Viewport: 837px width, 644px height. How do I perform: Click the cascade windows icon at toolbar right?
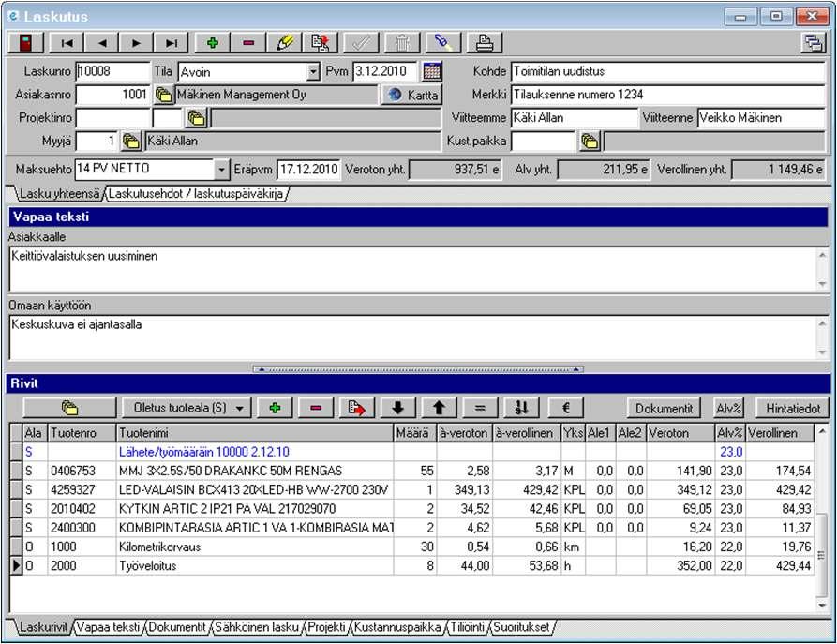click(x=814, y=43)
